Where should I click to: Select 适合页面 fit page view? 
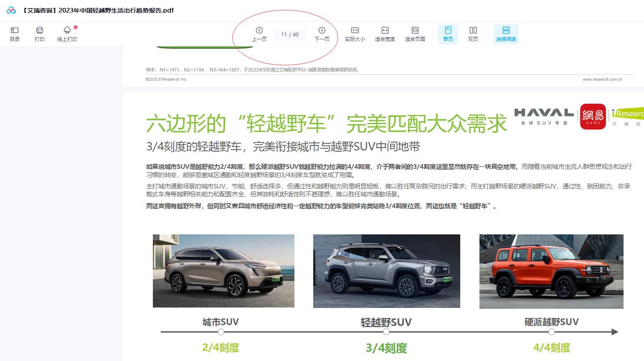point(415,34)
